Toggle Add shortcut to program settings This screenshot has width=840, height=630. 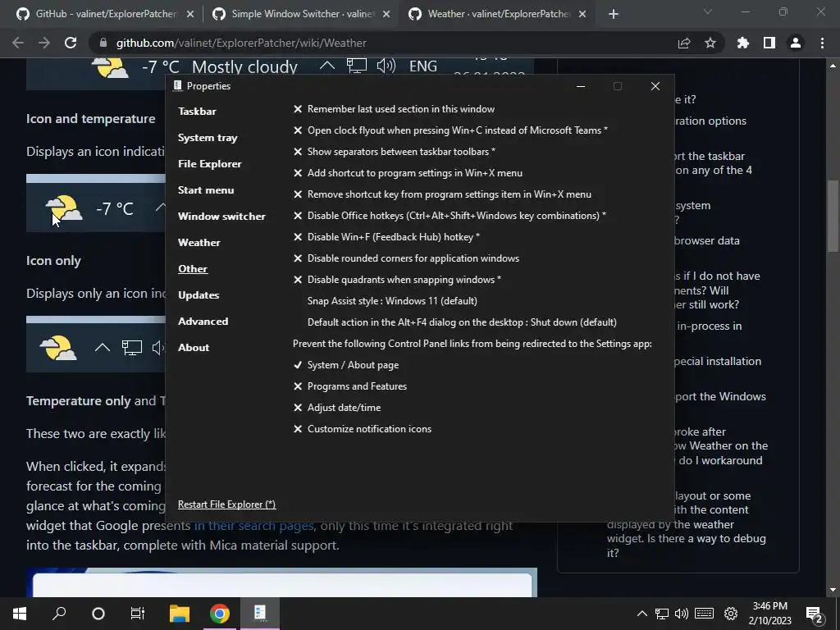tap(407, 173)
